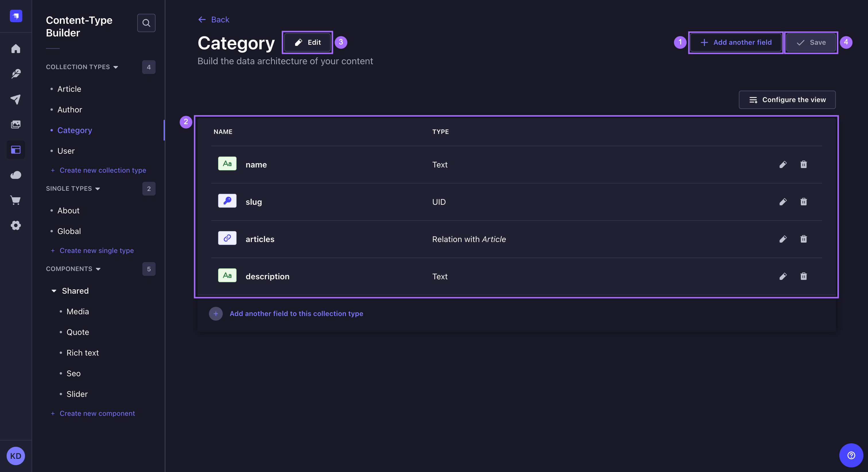Open the About single type
Image resolution: width=868 pixels, height=472 pixels.
click(x=68, y=210)
